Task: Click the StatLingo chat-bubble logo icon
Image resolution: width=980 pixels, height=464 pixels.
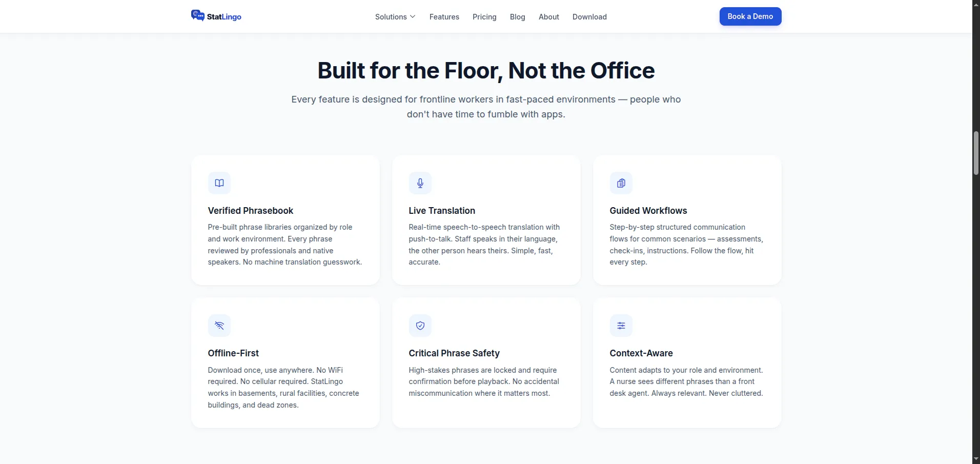Action: coord(198,15)
